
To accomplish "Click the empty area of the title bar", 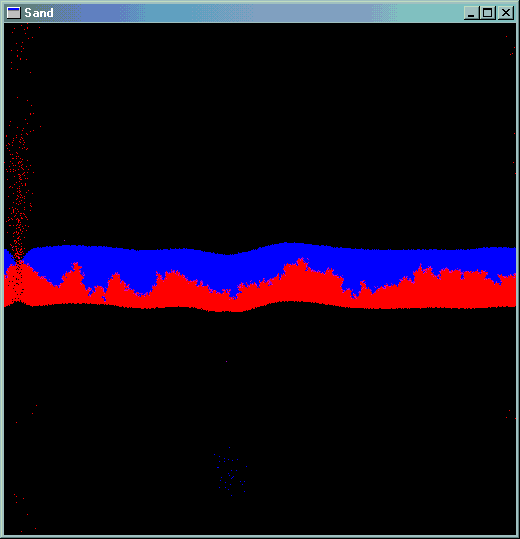I will 258,13.
